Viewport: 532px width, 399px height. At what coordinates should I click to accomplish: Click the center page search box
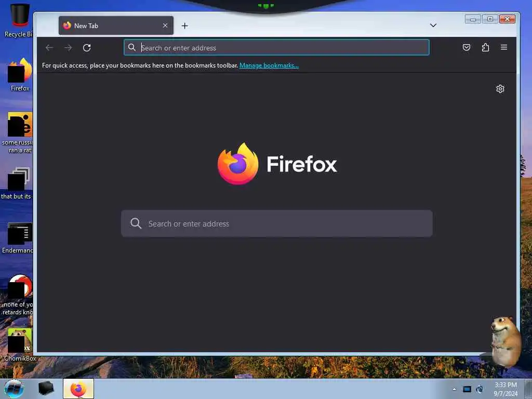pyautogui.click(x=276, y=223)
